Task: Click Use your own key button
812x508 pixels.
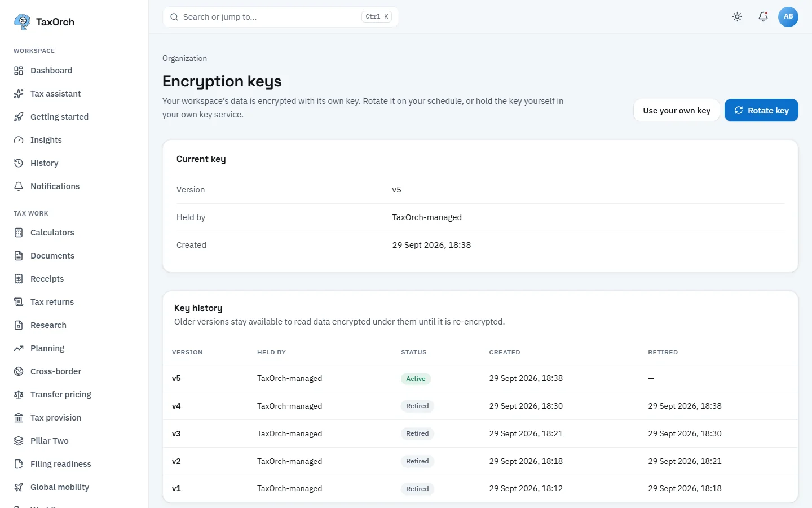Action: click(x=677, y=111)
